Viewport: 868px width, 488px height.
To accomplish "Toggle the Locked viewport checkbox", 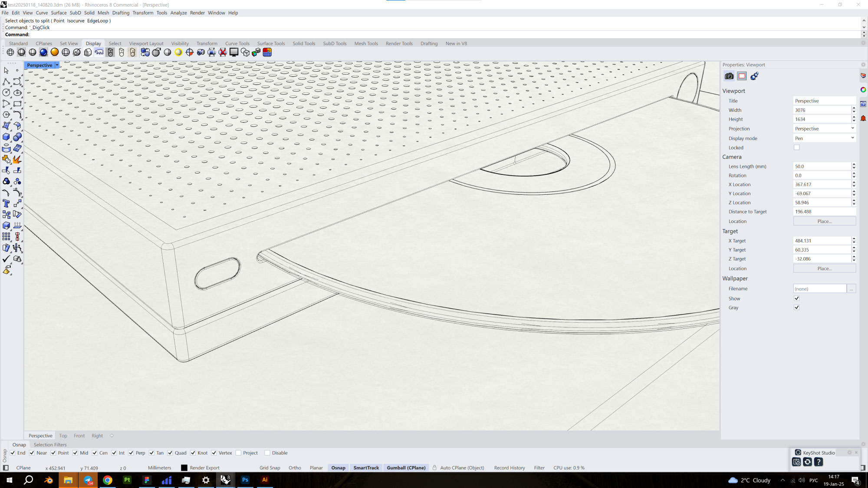I will coord(796,147).
